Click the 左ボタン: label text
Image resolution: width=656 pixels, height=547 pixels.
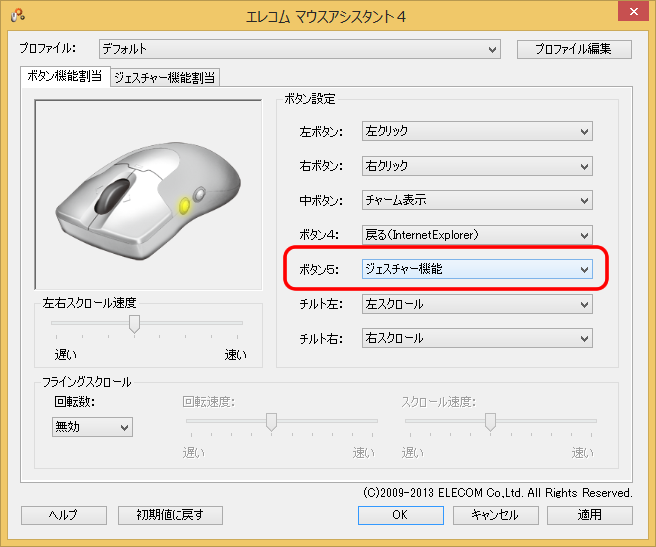321,132
